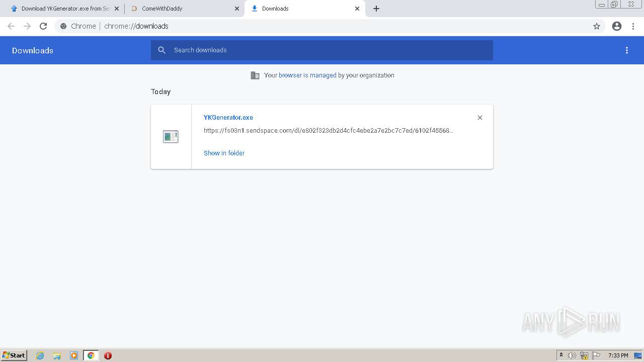Open Chrome's three-dot customize menu
This screenshot has width=644, height=362.
pos(633,26)
